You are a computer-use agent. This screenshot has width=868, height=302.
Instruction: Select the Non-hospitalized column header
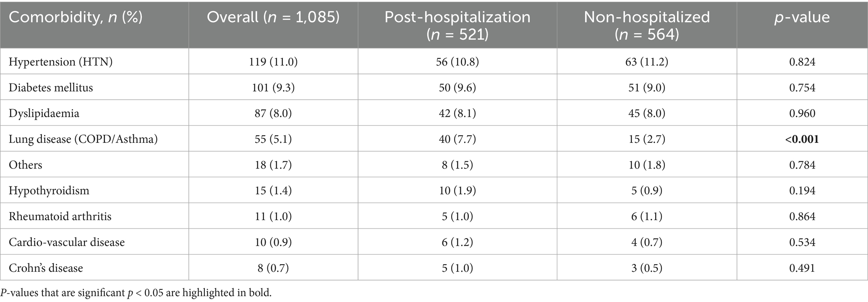pyautogui.click(x=647, y=25)
